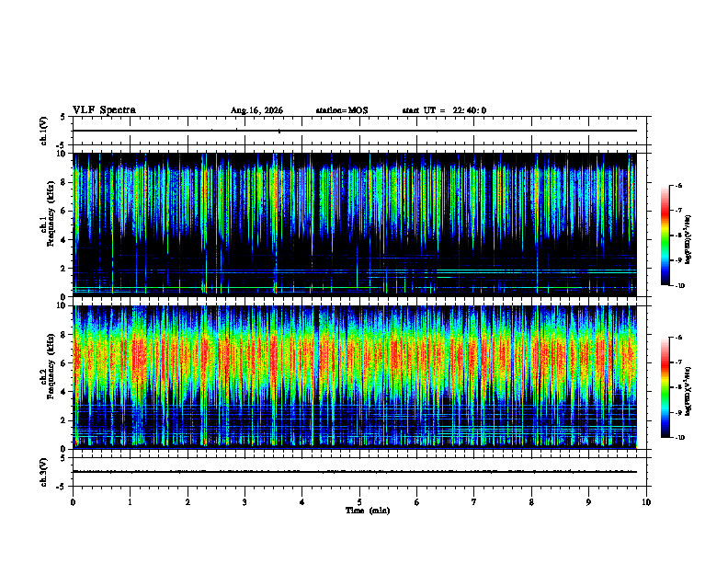Click inside the ch.2 spectrogram panel
This screenshot has height=563, width=728.
355,377
